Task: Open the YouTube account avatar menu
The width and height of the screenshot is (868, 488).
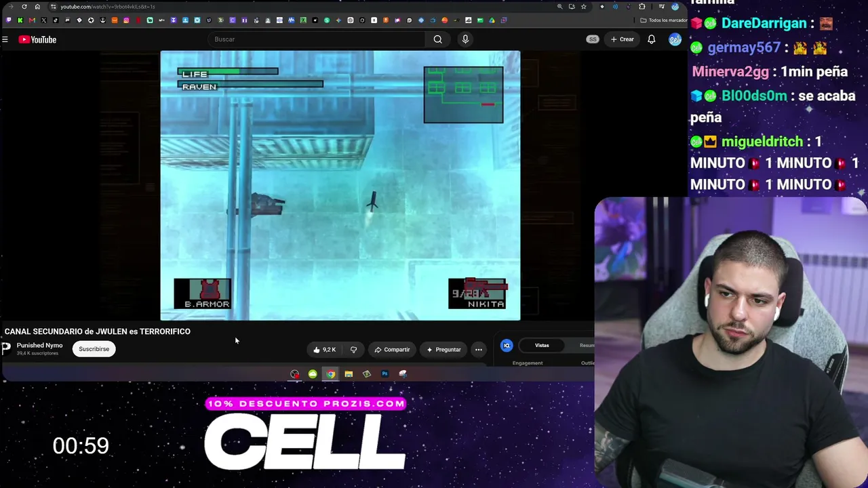Action: (675, 39)
